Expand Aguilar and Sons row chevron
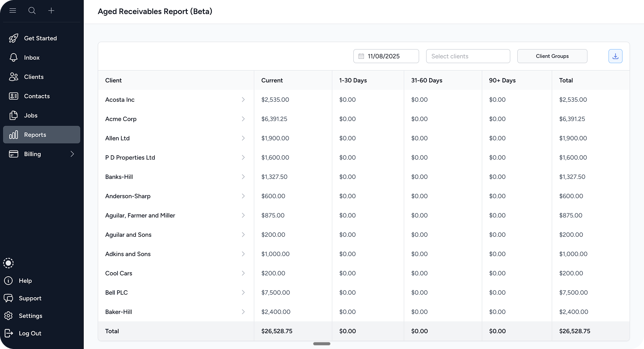The image size is (644, 349). click(x=243, y=235)
